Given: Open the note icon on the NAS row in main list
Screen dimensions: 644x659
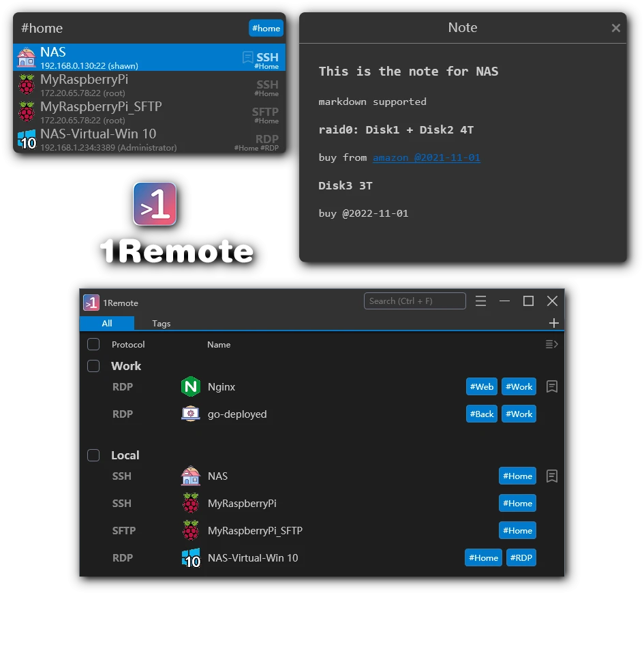Looking at the screenshot, I should (x=552, y=476).
